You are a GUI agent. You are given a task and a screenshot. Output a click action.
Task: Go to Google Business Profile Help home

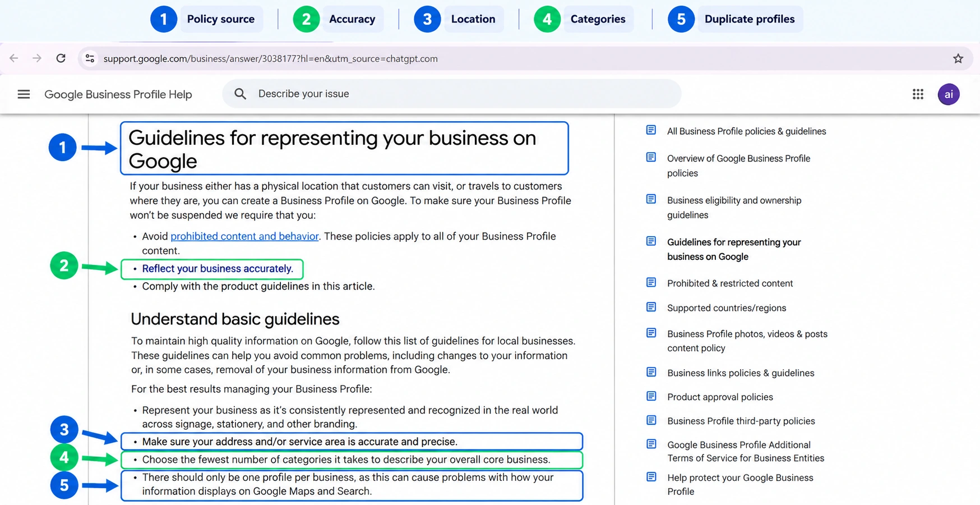(118, 94)
